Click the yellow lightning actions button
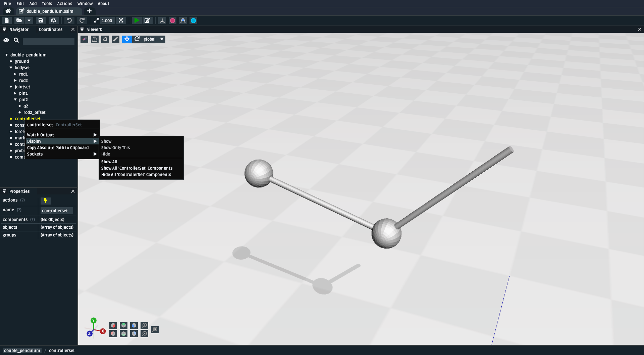This screenshot has height=355, width=644. coord(45,201)
